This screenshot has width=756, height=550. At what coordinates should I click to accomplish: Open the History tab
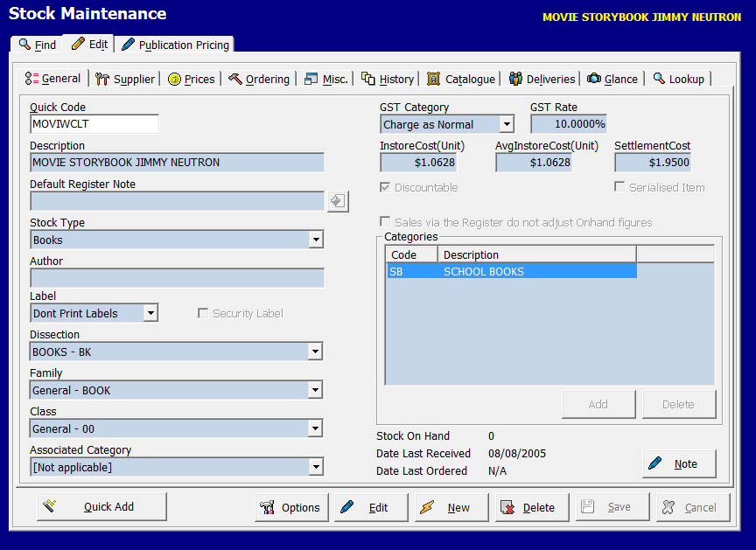tap(388, 79)
